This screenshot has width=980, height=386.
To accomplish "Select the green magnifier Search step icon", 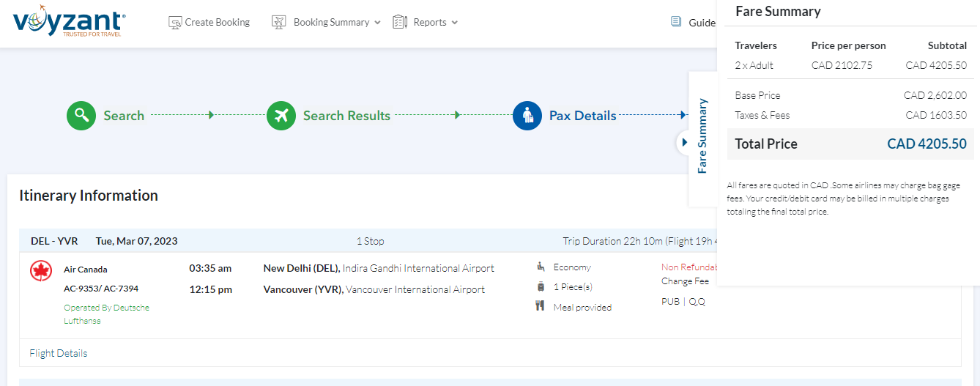I will tap(81, 116).
